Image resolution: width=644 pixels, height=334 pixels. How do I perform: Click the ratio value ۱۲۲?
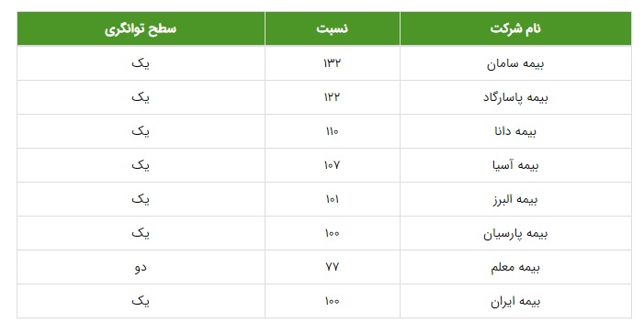pos(333,97)
